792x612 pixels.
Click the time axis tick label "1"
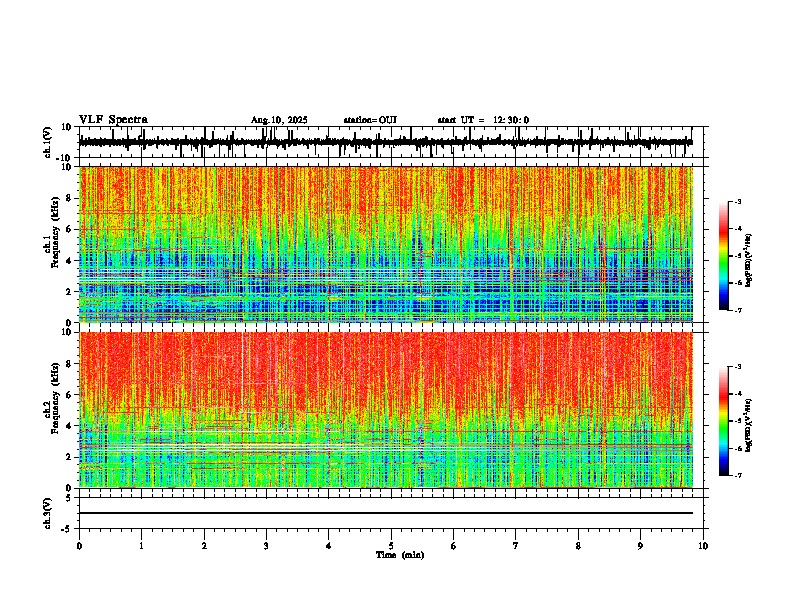pos(141,546)
